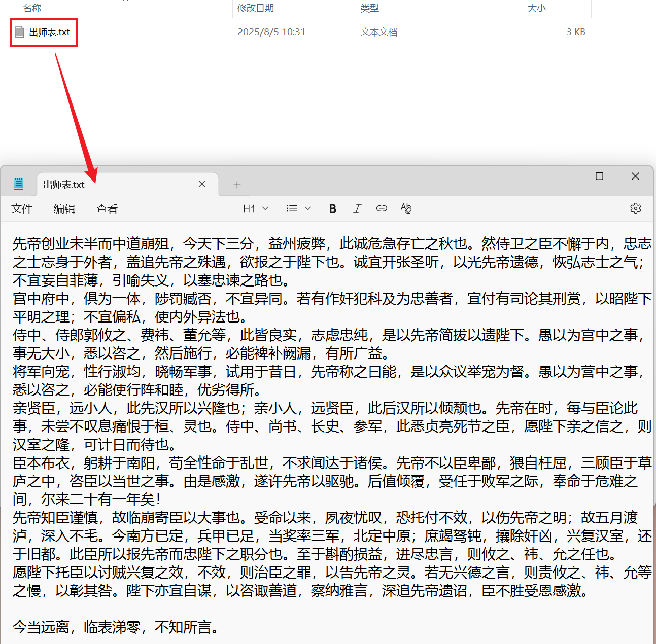
Task: Click the Notepad app icon on the tab bar
Action: click(x=19, y=184)
